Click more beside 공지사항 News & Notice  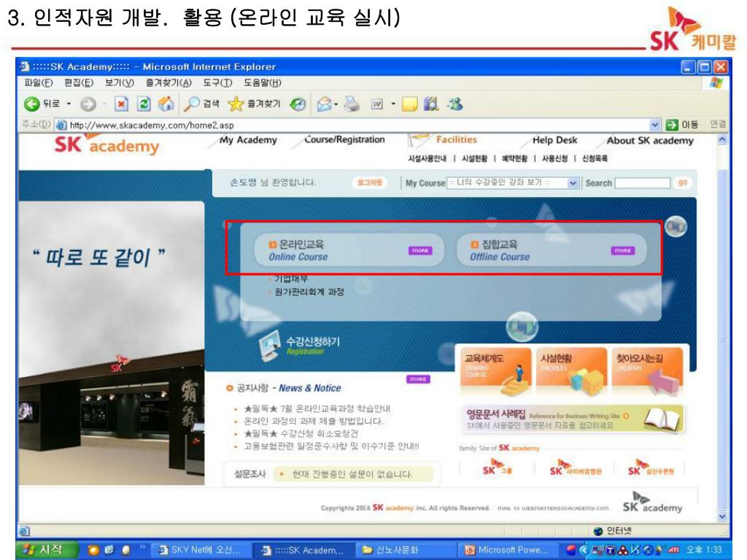pos(418,379)
